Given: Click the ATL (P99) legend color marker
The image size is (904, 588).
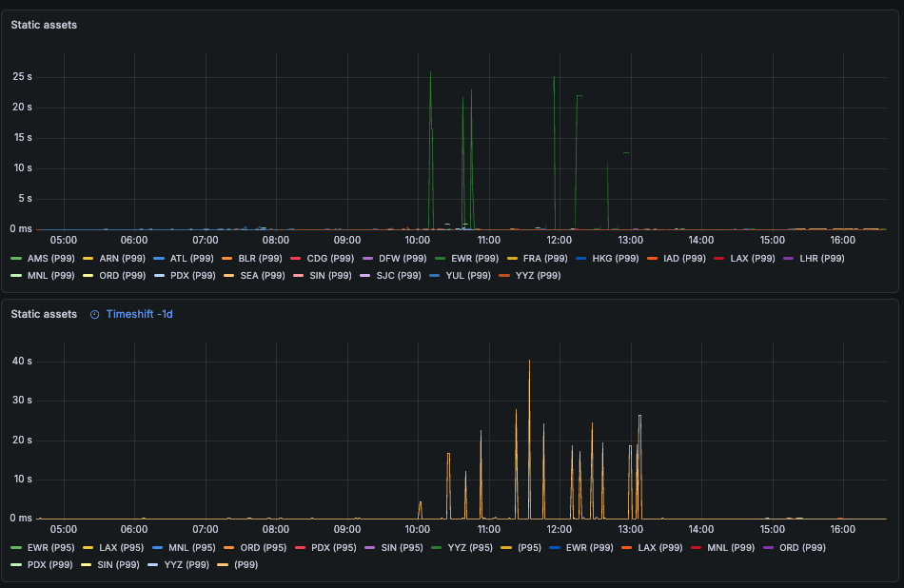Looking at the screenshot, I should [x=159, y=258].
